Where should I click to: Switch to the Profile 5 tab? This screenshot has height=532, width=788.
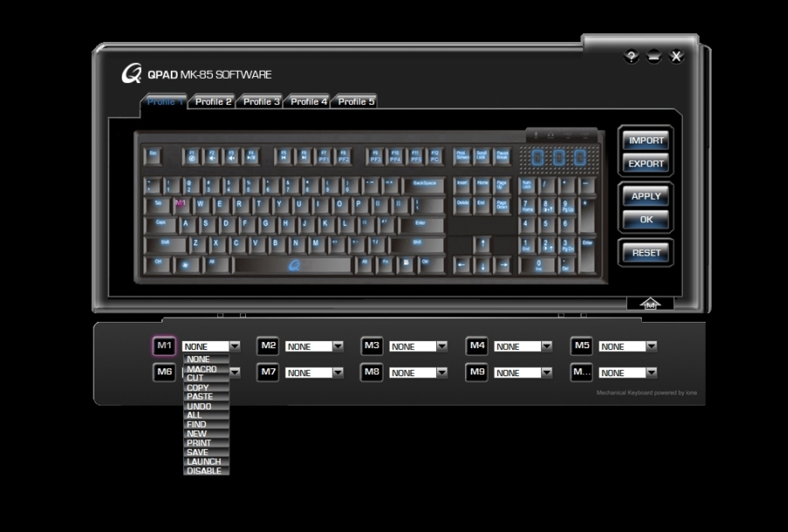coord(355,101)
